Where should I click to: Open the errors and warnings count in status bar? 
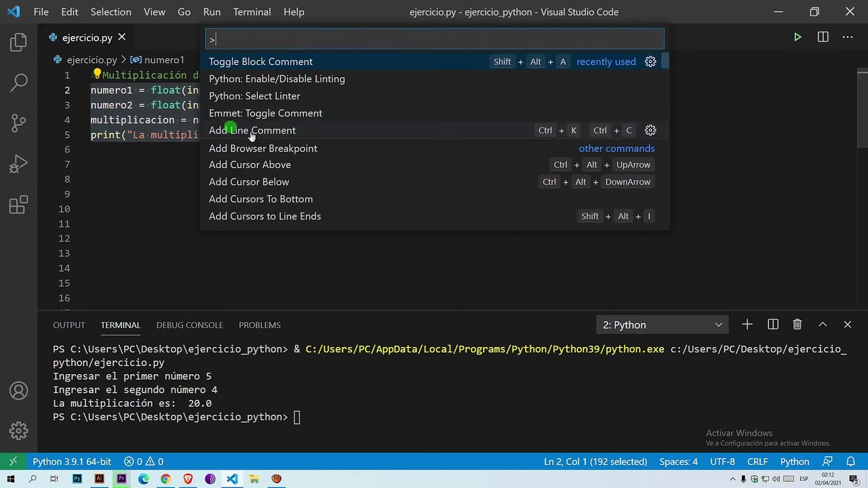[144, 462]
